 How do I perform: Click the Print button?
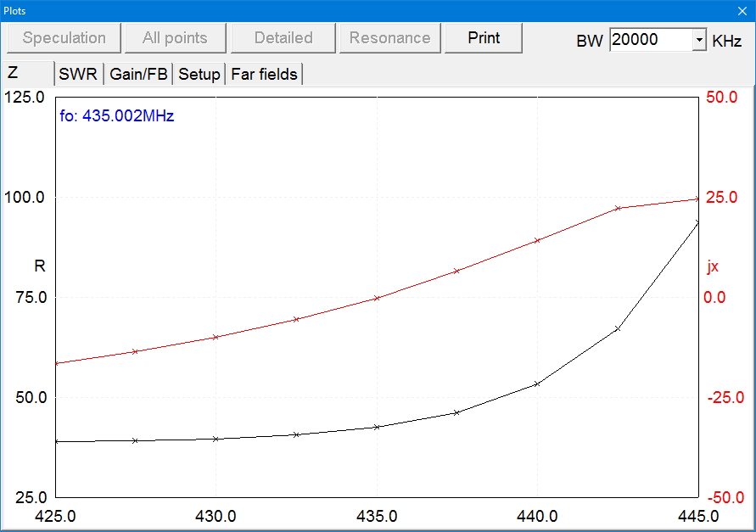[484, 38]
